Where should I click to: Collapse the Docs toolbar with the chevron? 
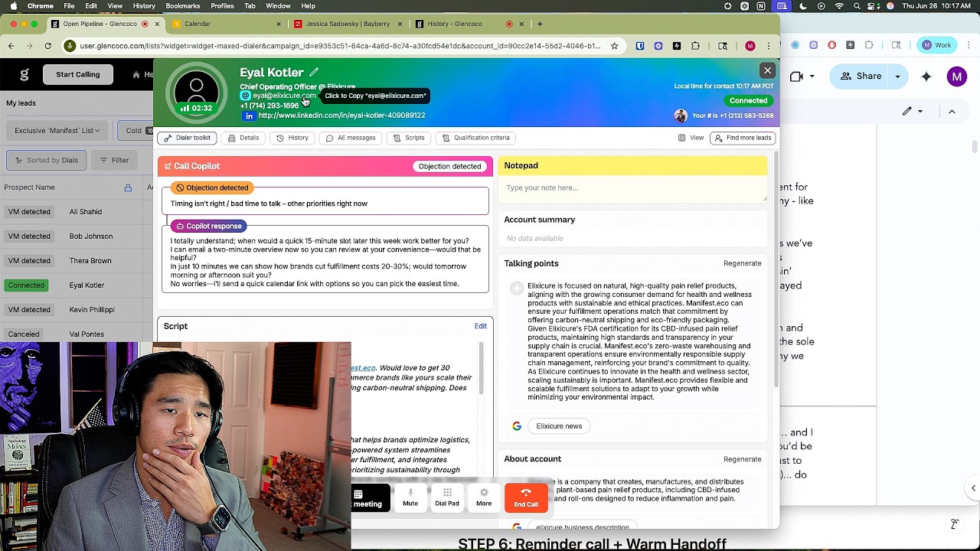952,111
